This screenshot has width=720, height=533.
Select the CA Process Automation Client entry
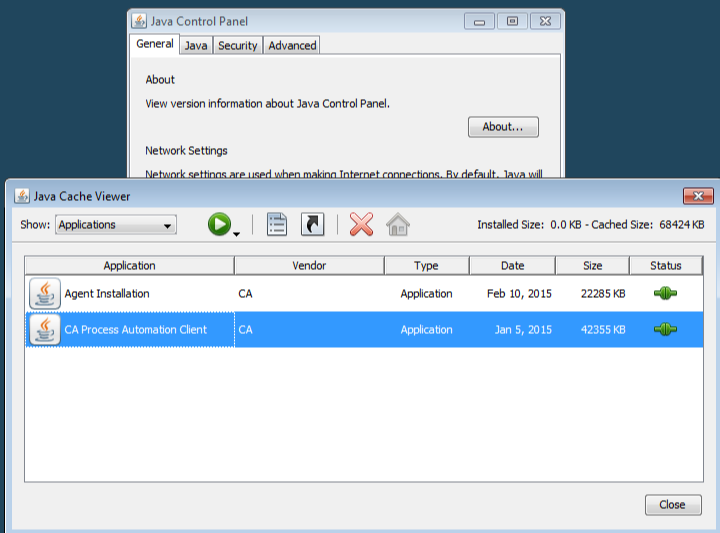pos(364,330)
